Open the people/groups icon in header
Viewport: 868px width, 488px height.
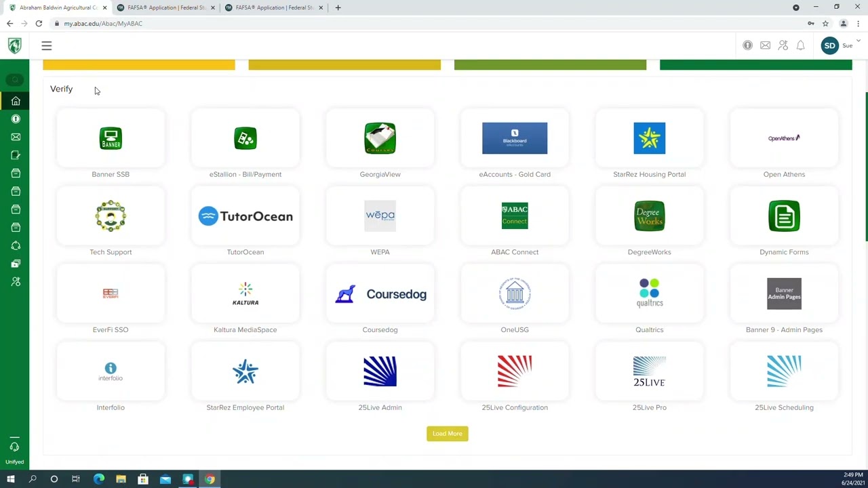pos(783,45)
